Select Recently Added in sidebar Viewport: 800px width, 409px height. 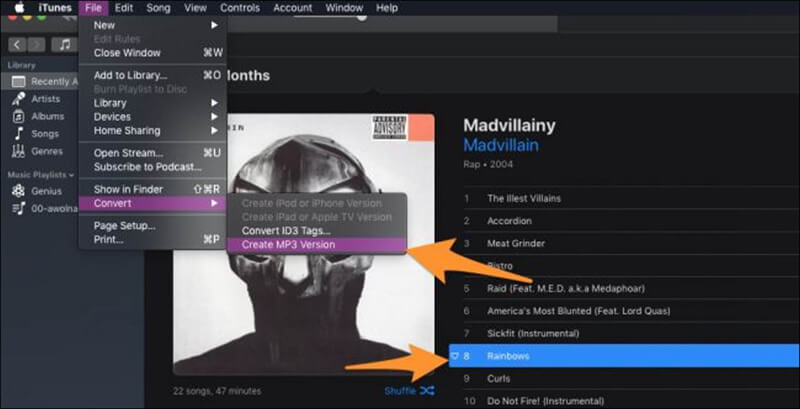(40, 82)
